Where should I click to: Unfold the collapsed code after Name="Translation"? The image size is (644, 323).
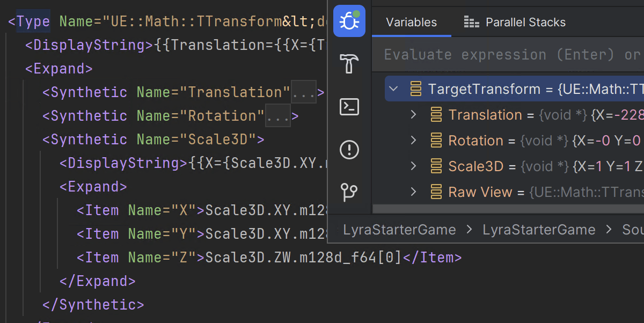pyautogui.click(x=304, y=92)
